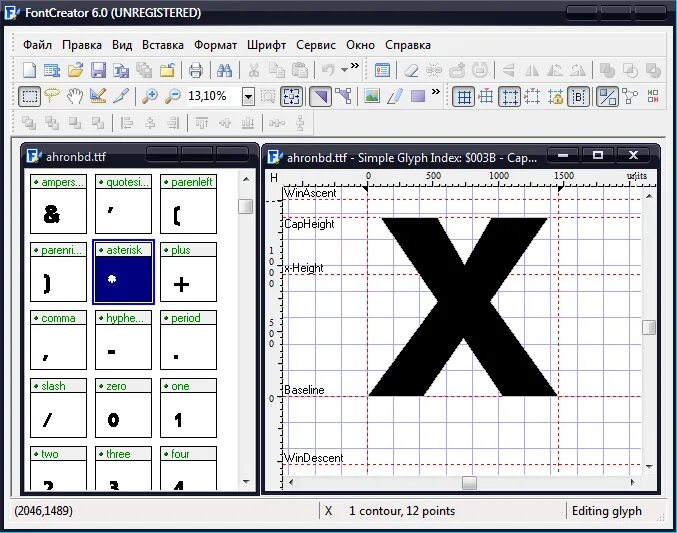The width and height of the screenshot is (677, 533).
Task: Open the Справка menu
Action: [408, 45]
